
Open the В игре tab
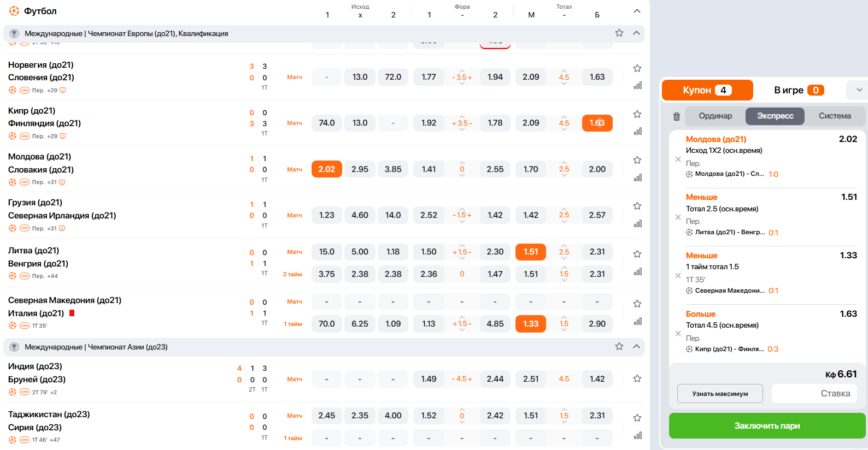pos(799,90)
